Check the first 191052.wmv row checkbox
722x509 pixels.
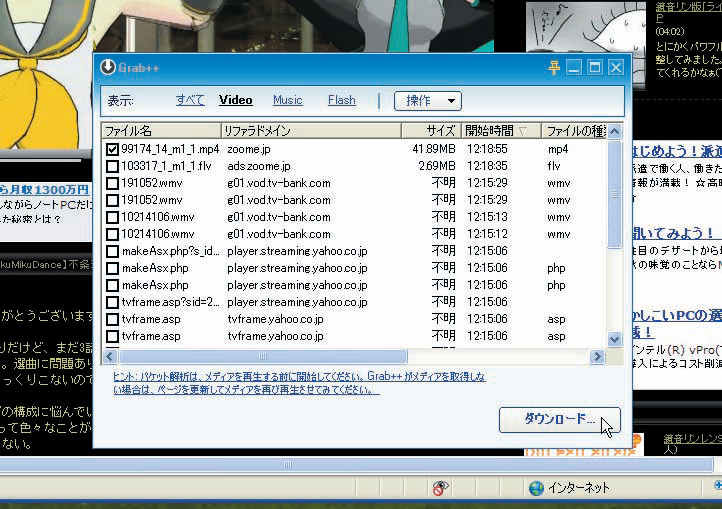112,183
